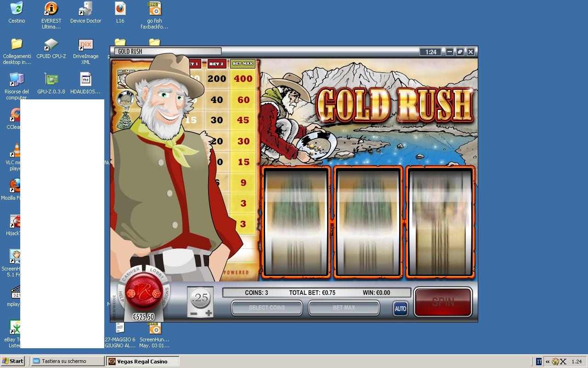Minimize the Gold Rush game window
The height and width of the screenshot is (368, 588).
(x=450, y=52)
